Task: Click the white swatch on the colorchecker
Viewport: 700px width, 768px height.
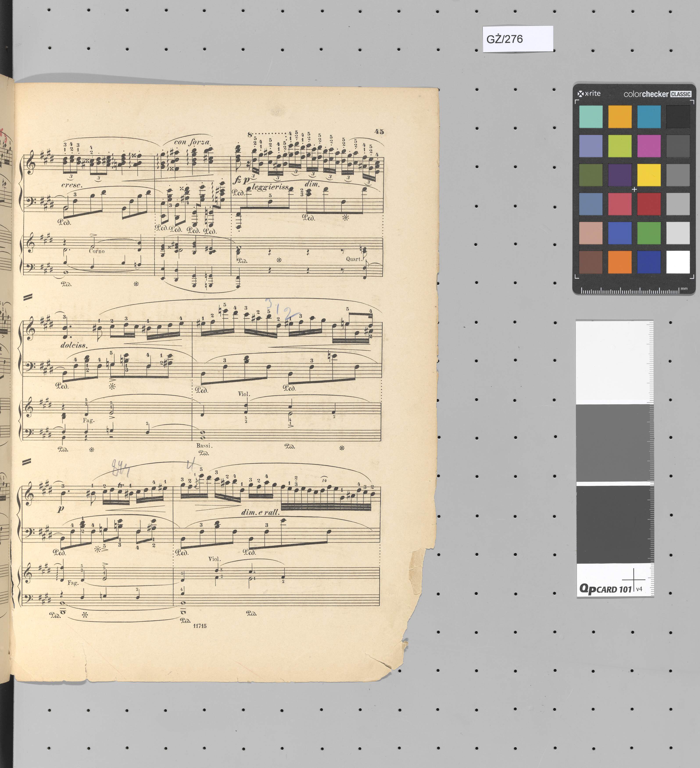Action: [678, 262]
